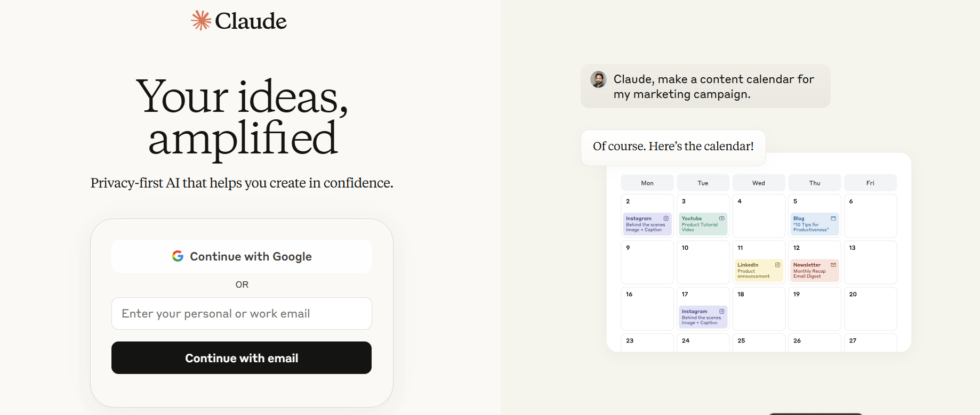This screenshot has height=415, width=980.
Task: Click the "Here's the calendar!" reply bubble
Action: [673, 147]
